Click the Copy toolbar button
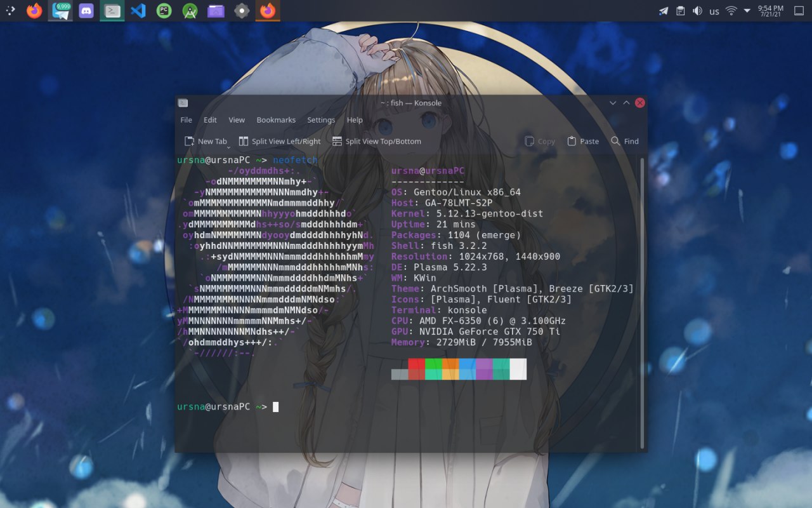 540,142
